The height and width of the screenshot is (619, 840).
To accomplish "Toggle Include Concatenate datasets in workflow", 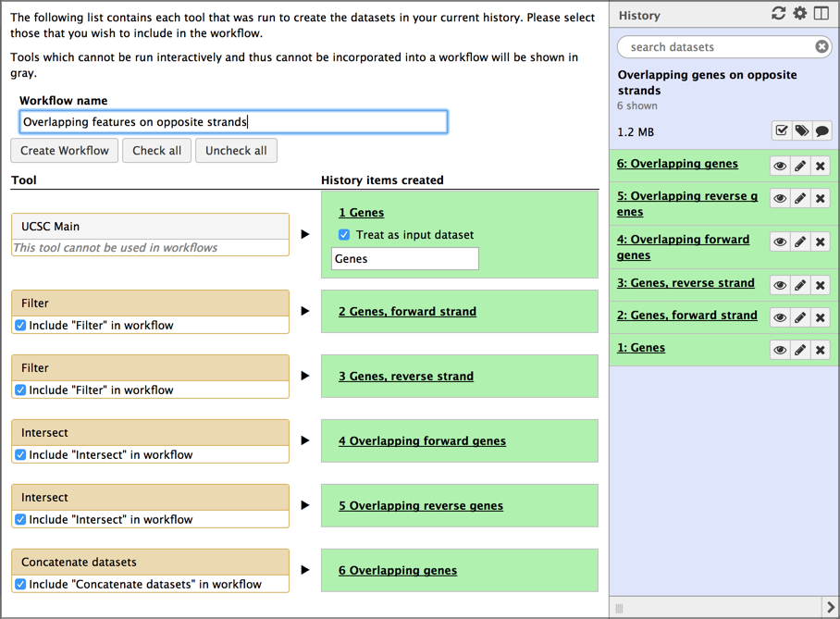I will click(20, 584).
